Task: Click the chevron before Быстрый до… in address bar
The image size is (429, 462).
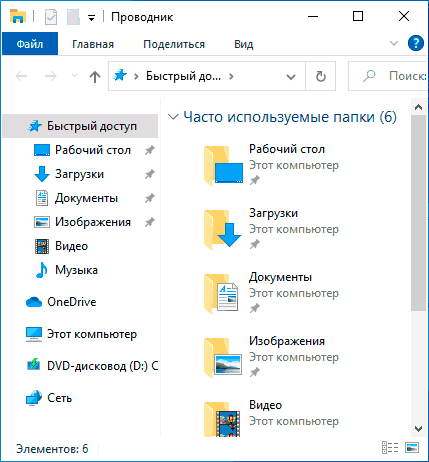Action: 136,76
